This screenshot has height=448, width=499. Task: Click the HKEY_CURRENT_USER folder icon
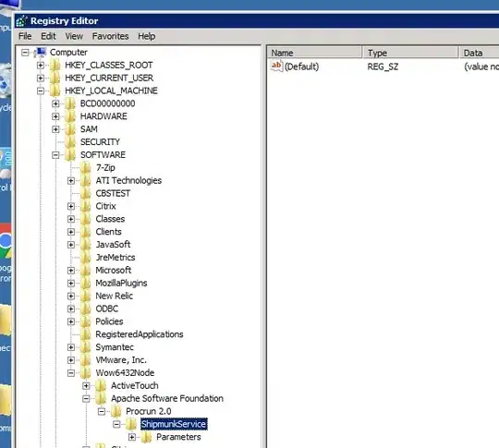pyautogui.click(x=55, y=78)
